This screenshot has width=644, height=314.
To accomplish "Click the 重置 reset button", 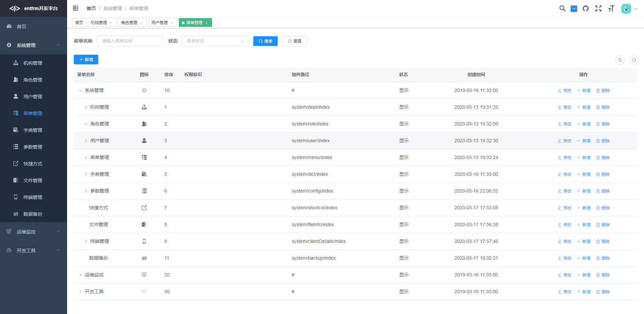I will coord(294,41).
